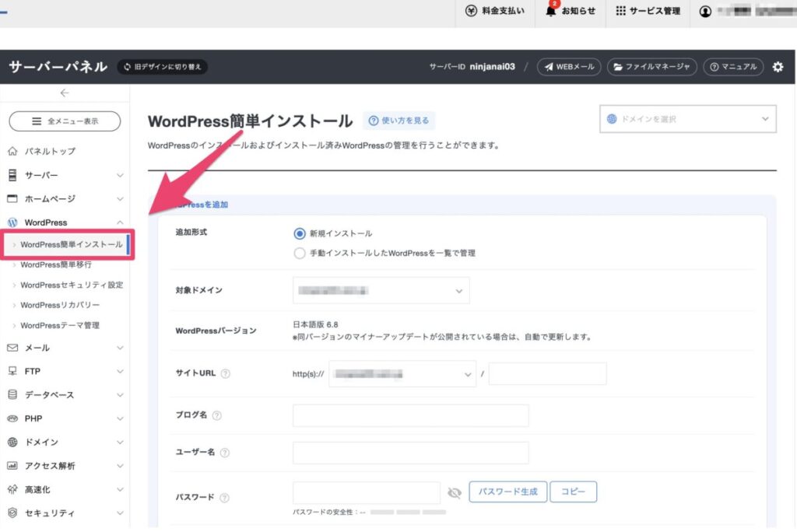
Task: Click the 使い方を見る link
Action: (398, 121)
